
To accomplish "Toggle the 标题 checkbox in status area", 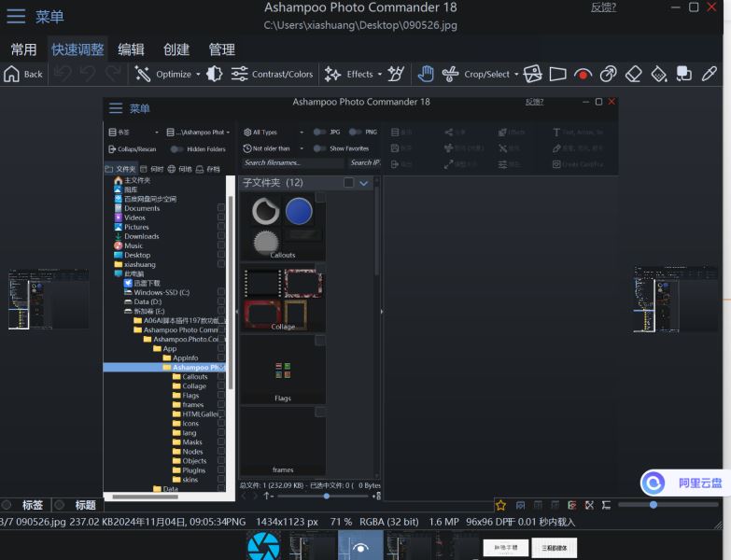I will click(x=59, y=505).
